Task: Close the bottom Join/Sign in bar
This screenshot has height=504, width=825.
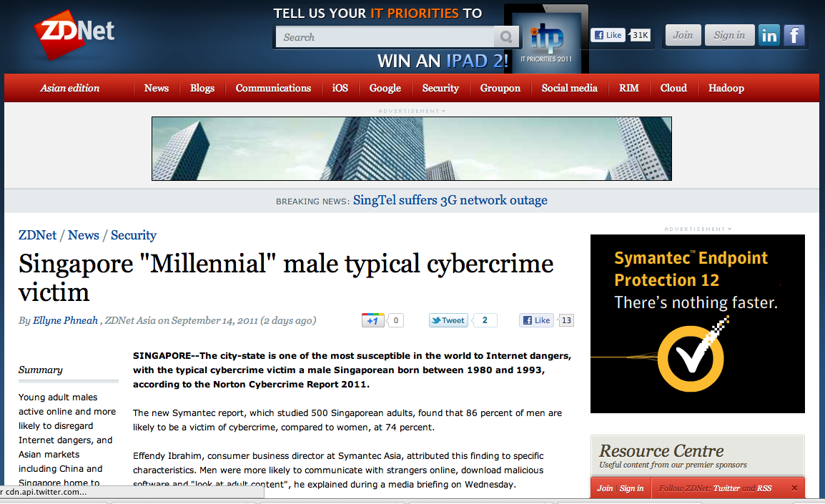Action: [x=794, y=488]
